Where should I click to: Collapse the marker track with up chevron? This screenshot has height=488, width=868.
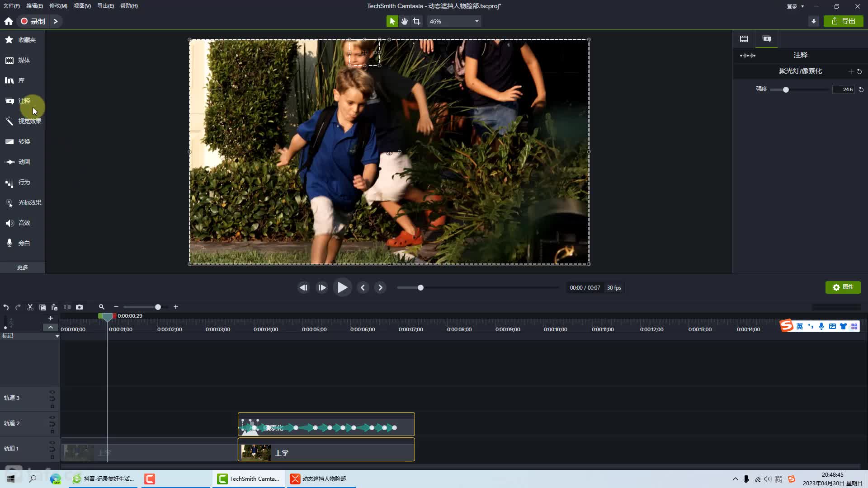click(51, 327)
